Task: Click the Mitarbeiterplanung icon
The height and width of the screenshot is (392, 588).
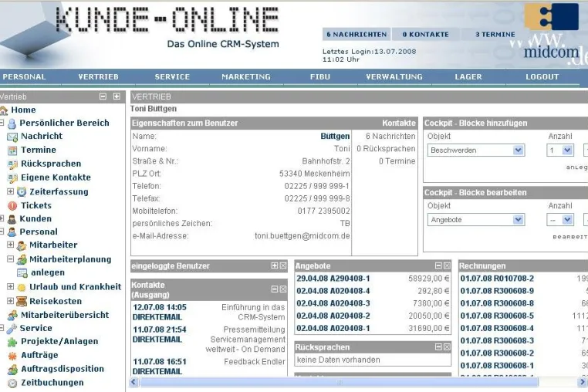Action: (x=22, y=259)
